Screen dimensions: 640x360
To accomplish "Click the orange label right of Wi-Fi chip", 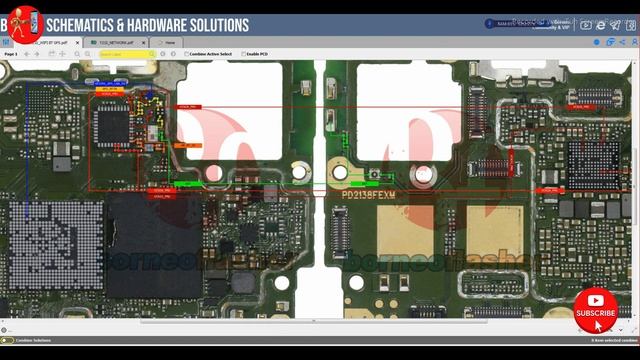I will click(188, 145).
